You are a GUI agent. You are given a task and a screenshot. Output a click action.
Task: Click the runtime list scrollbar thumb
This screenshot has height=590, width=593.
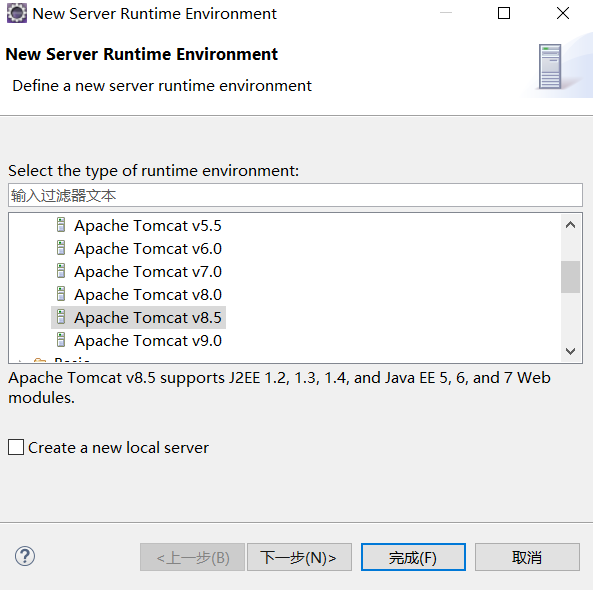pos(570,277)
